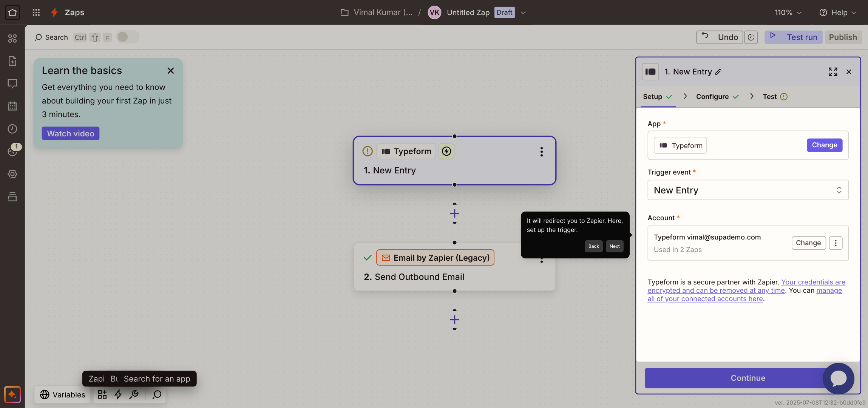The width and height of the screenshot is (868, 408).
Task: Click the Typeform icon in panel header
Action: point(650,72)
